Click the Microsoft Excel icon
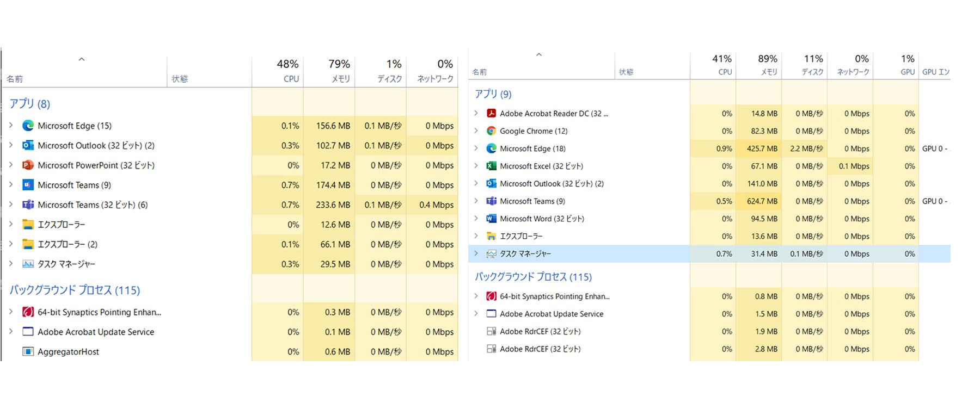Viewport: 980px width, 415px height. pyautogui.click(x=491, y=166)
